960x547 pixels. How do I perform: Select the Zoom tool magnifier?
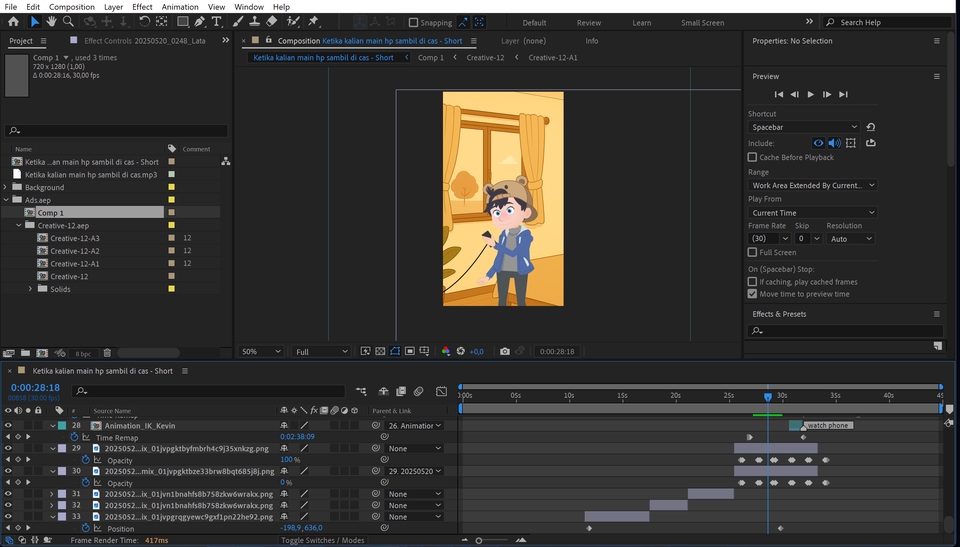tap(68, 21)
